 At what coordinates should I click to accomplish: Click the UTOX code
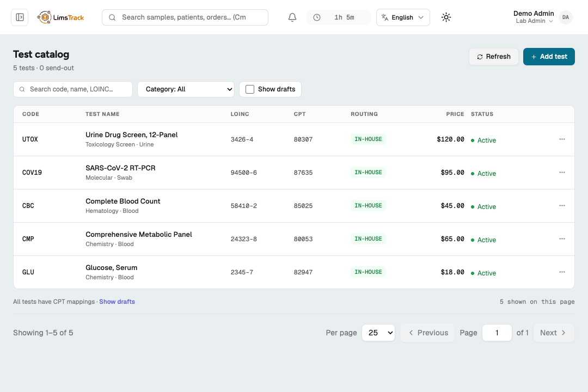[30, 139]
